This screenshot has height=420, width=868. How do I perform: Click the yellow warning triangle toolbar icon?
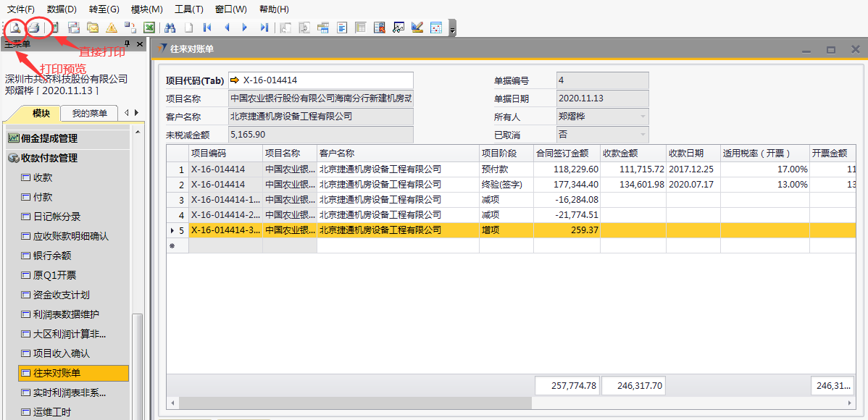click(111, 28)
